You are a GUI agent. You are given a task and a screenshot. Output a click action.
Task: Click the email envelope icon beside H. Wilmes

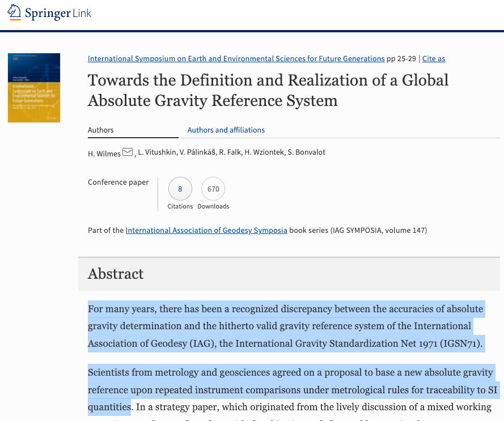click(128, 152)
